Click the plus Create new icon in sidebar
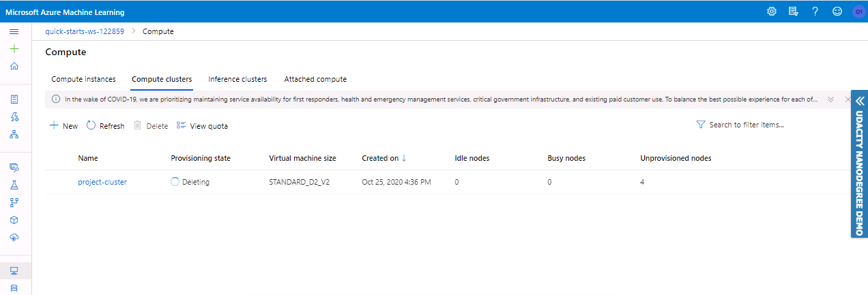This screenshot has height=295, width=868. coord(14,49)
